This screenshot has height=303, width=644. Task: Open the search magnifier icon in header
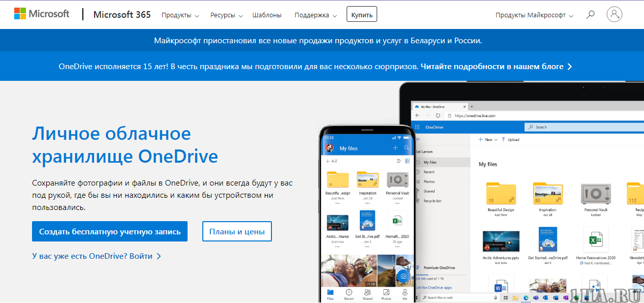pyautogui.click(x=590, y=15)
